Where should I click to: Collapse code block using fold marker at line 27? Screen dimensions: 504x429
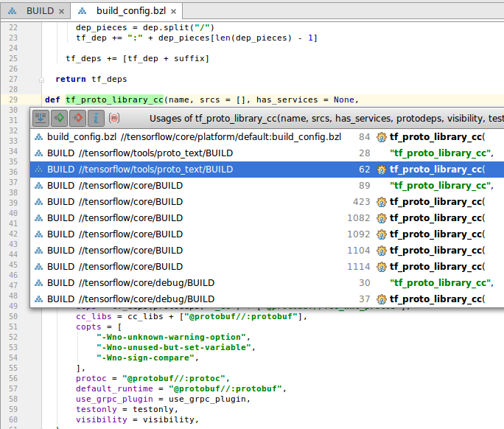pyautogui.click(x=41, y=80)
